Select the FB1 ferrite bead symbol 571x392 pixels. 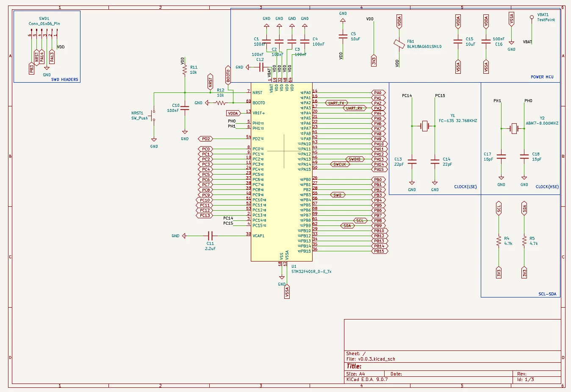399,44
